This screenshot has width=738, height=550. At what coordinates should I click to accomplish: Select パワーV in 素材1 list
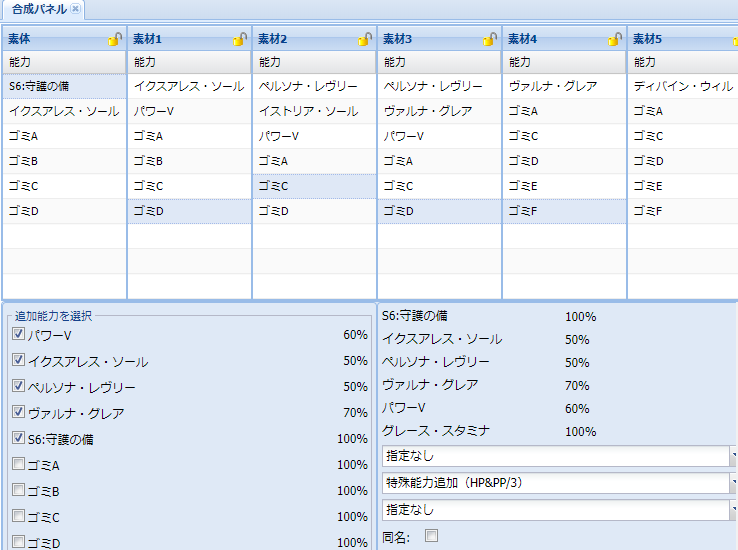pyautogui.click(x=189, y=111)
